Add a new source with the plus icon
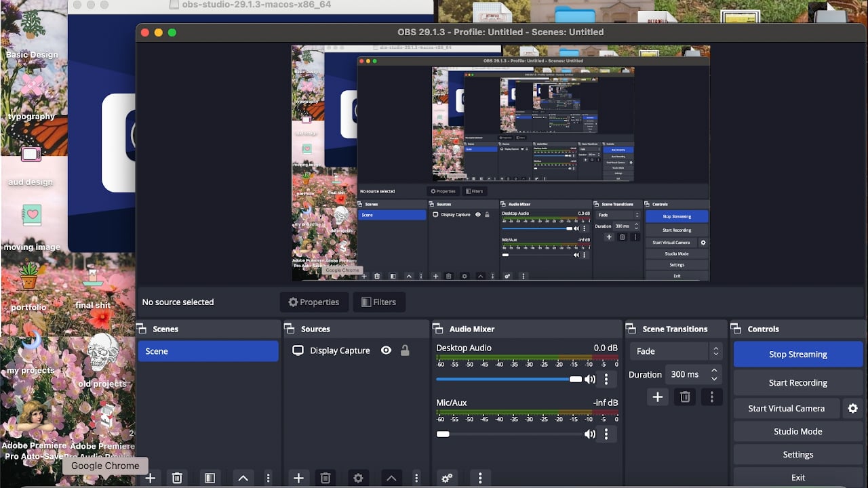868x488 pixels. [x=298, y=478]
